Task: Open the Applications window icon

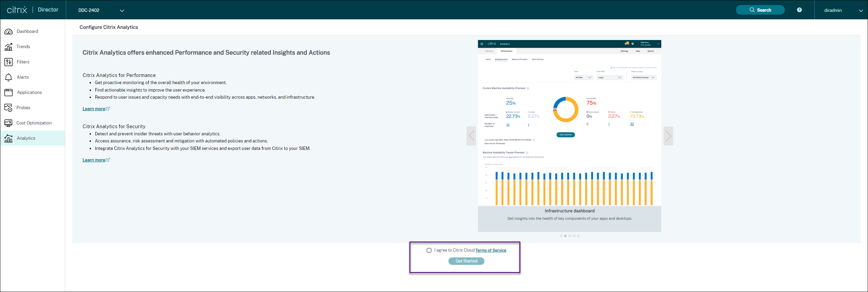Action: [x=8, y=93]
